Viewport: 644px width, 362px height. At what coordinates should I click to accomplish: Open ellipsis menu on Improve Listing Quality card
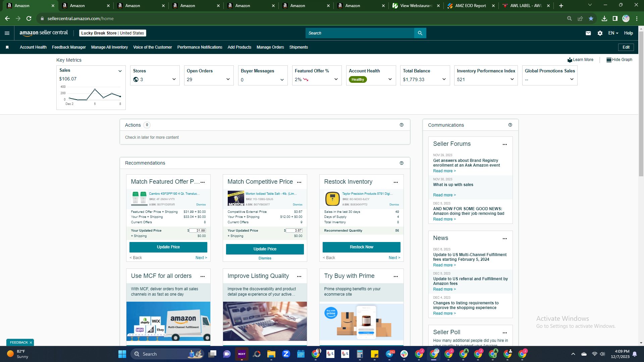tap(299, 277)
